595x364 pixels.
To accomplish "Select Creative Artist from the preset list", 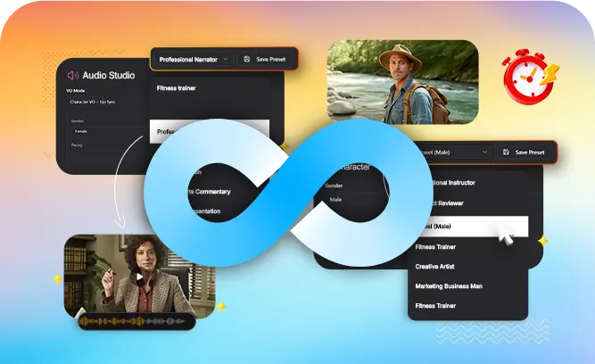I will [434, 267].
